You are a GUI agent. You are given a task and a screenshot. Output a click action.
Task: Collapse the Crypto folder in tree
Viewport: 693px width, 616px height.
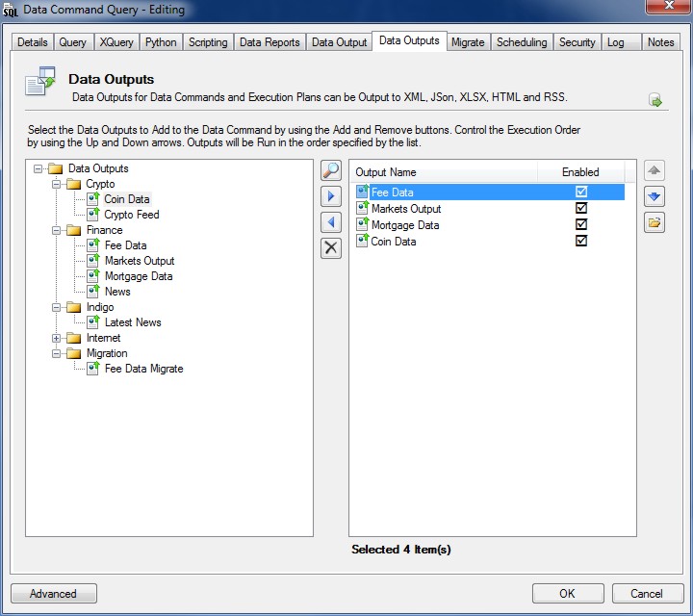click(57, 184)
